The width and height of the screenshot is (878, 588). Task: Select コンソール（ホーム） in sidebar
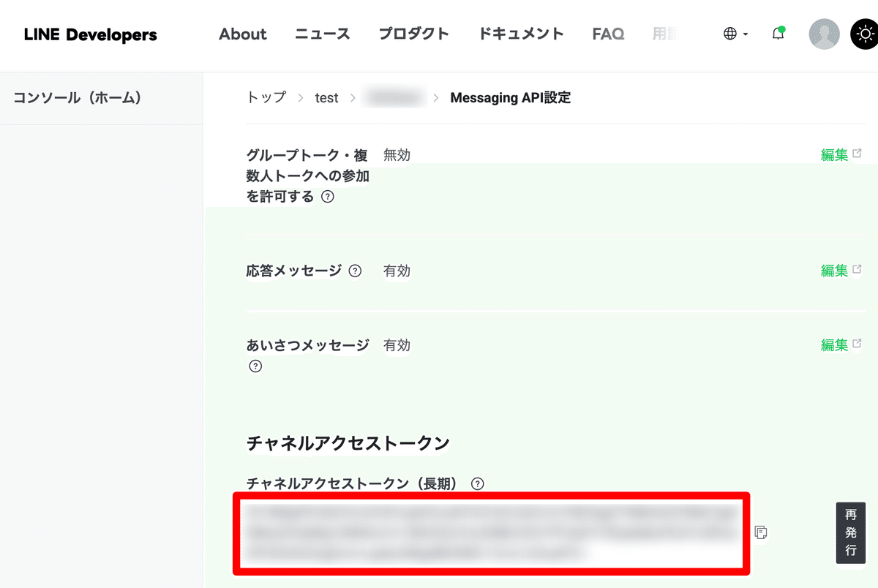pos(78,98)
